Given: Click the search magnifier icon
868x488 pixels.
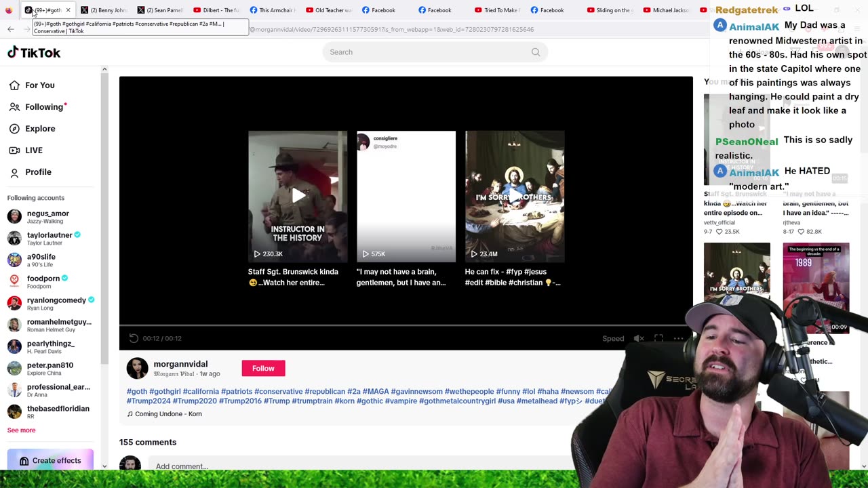Looking at the screenshot, I should click(x=536, y=52).
